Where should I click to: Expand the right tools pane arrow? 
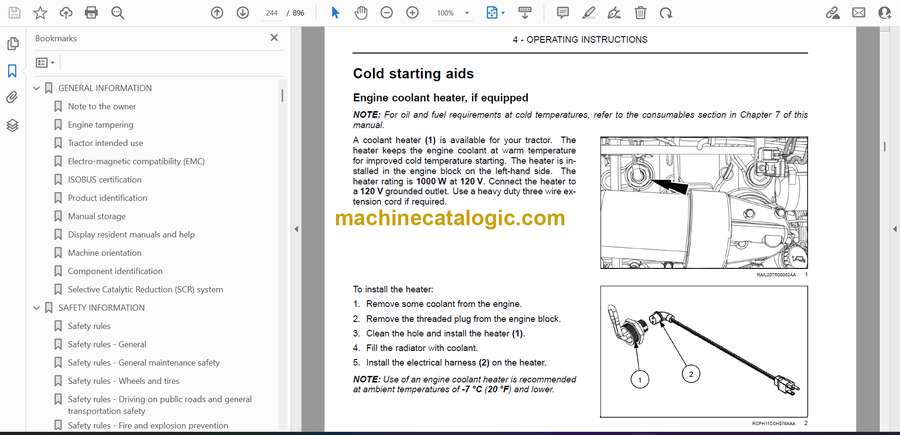[x=894, y=229]
